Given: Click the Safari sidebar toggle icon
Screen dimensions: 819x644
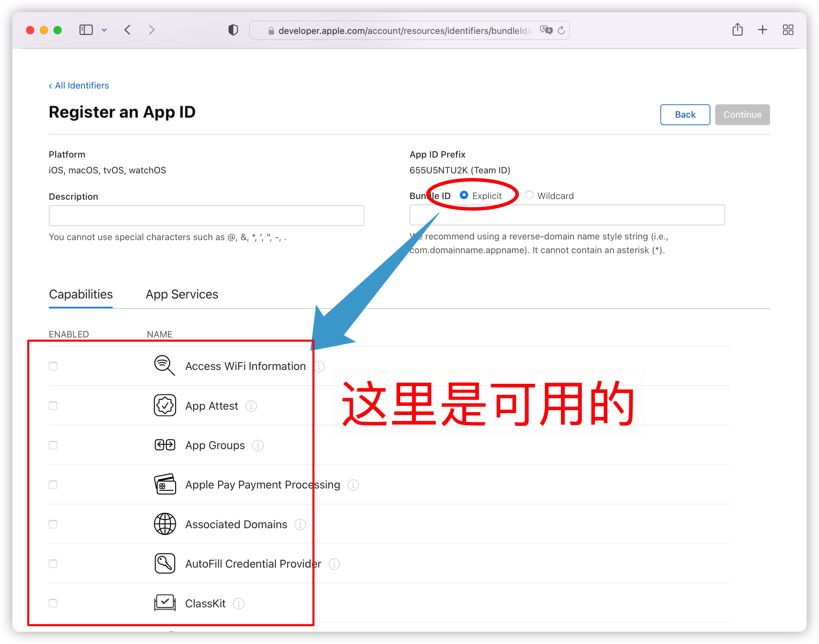Looking at the screenshot, I should click(x=86, y=30).
